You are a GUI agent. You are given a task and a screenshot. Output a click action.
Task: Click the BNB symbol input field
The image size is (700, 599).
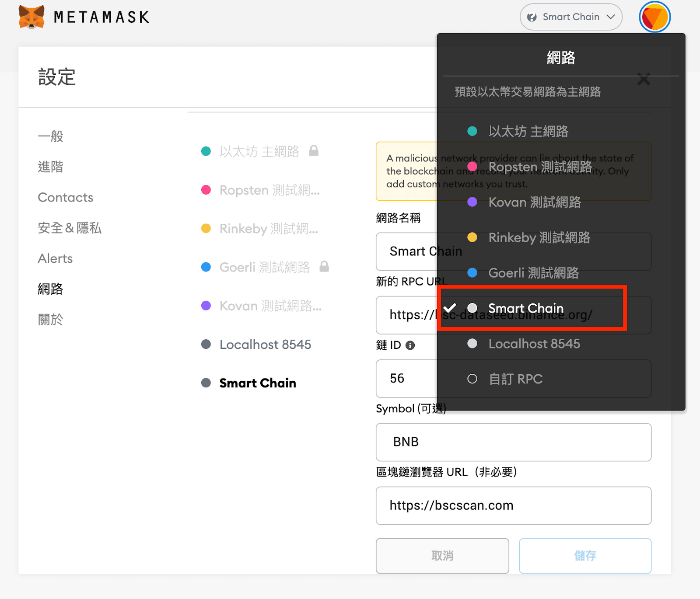pos(513,442)
